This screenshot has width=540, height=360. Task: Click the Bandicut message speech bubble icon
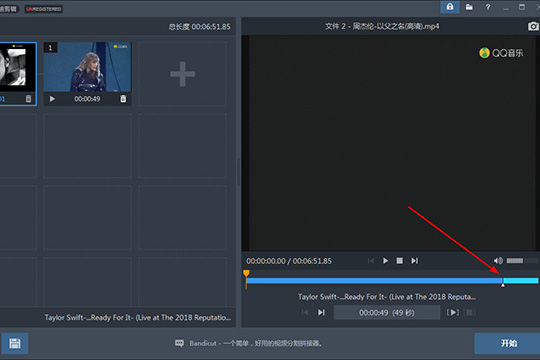click(x=179, y=343)
